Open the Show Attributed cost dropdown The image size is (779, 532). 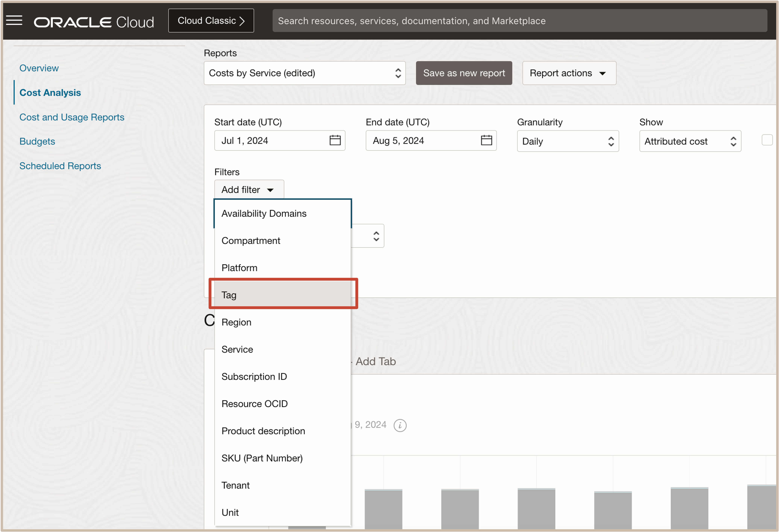(690, 141)
